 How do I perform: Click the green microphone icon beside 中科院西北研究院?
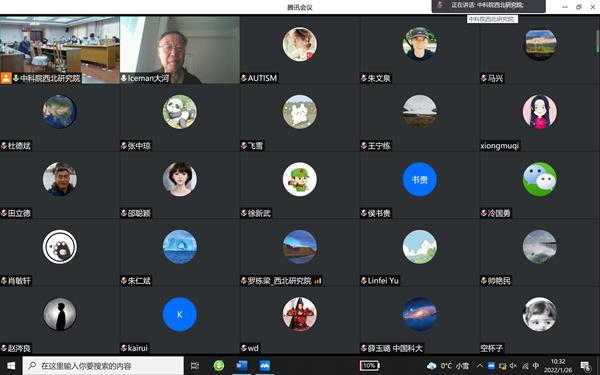point(16,78)
